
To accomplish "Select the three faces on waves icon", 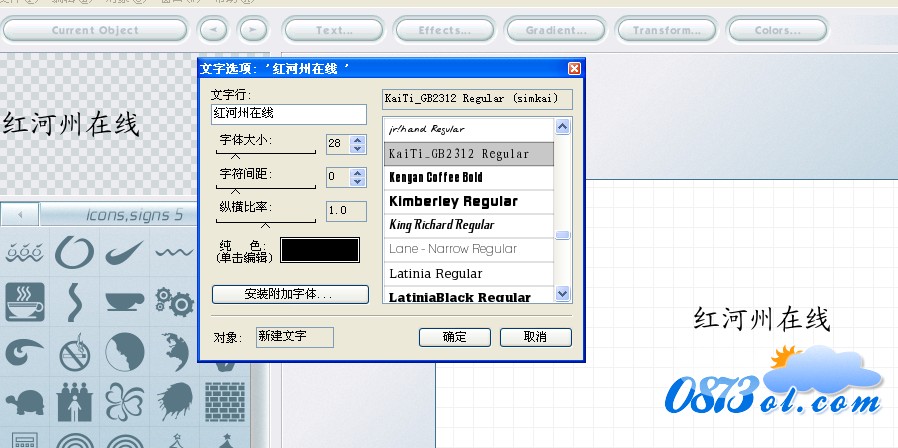I will pos(25,253).
